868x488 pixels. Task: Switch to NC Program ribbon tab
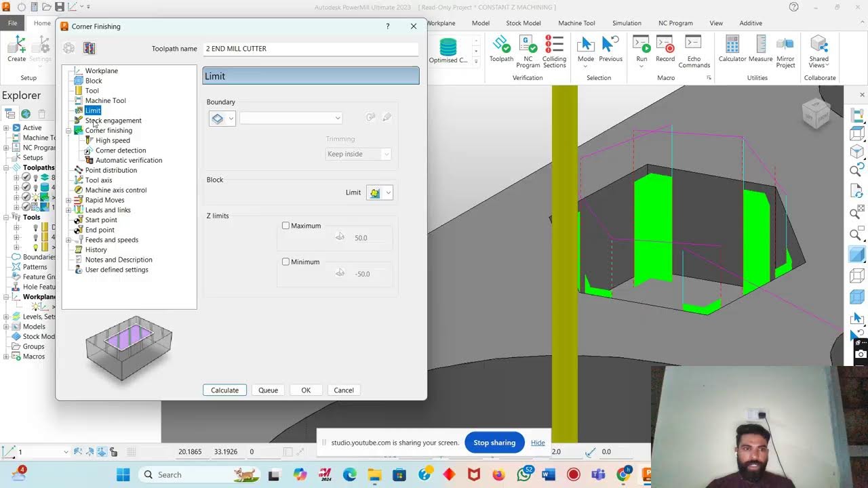675,23
